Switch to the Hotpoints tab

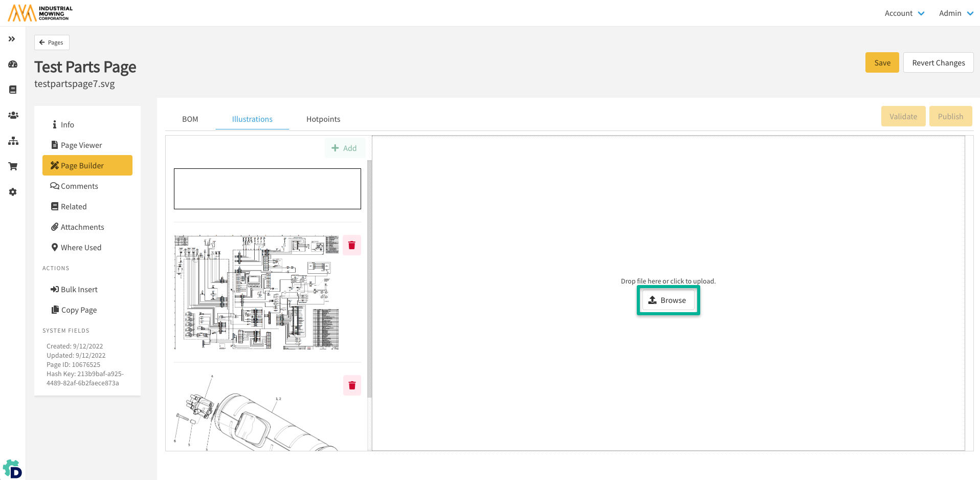[x=323, y=119]
